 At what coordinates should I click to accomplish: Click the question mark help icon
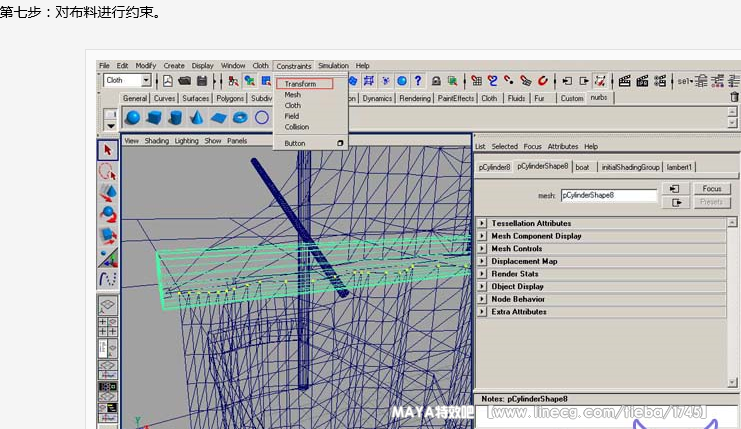click(x=418, y=81)
